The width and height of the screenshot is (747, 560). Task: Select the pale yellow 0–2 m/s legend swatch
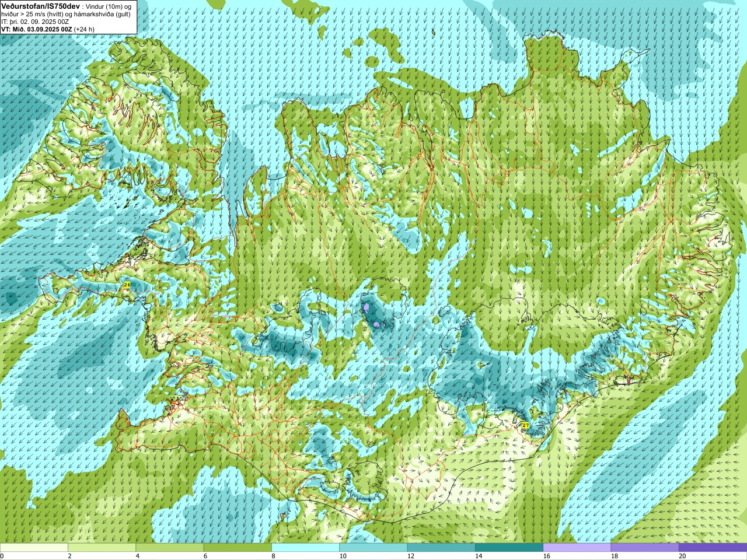click(x=34, y=548)
